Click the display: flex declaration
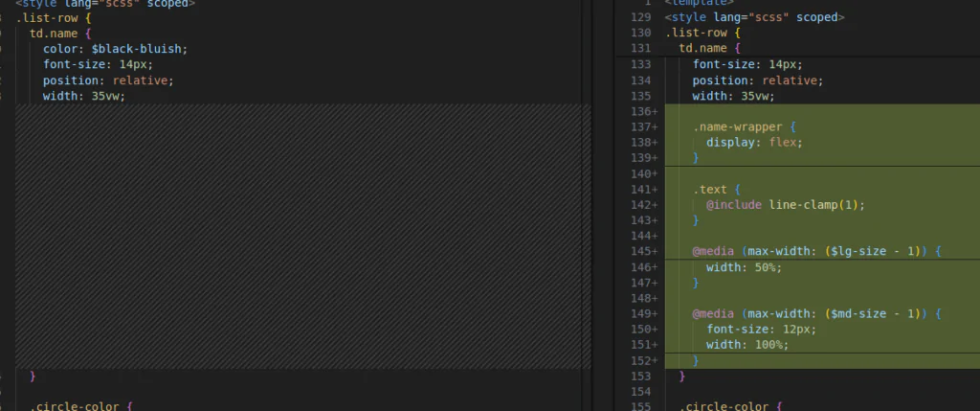The height and width of the screenshot is (411, 980). pyautogui.click(x=754, y=142)
